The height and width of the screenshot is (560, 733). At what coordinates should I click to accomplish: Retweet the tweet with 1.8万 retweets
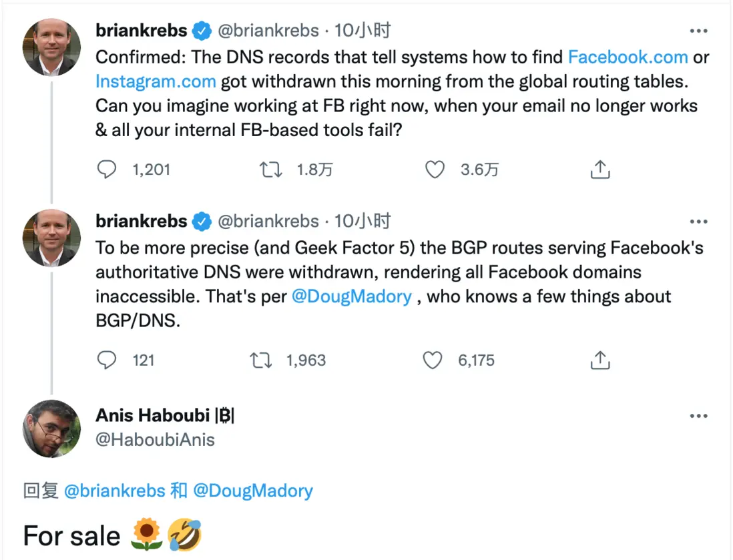(270, 170)
